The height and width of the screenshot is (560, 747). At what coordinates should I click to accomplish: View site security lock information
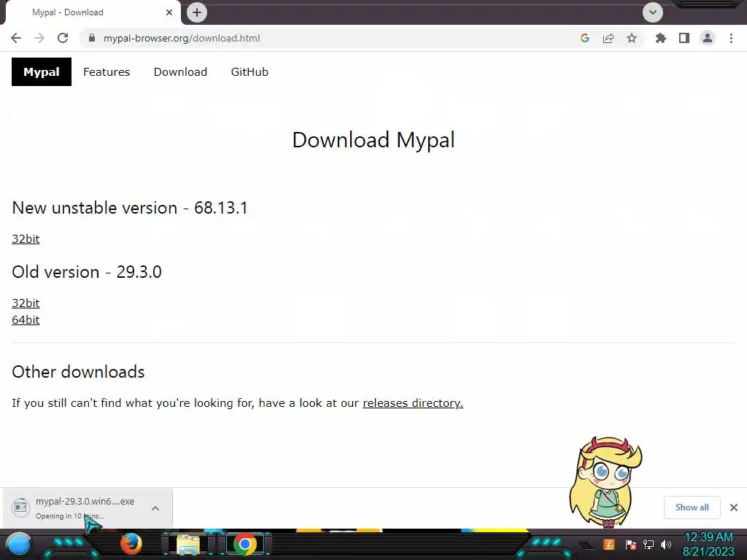click(x=92, y=38)
